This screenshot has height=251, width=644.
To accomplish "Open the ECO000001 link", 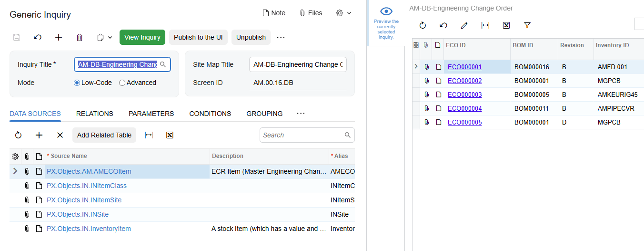I will pos(465,67).
